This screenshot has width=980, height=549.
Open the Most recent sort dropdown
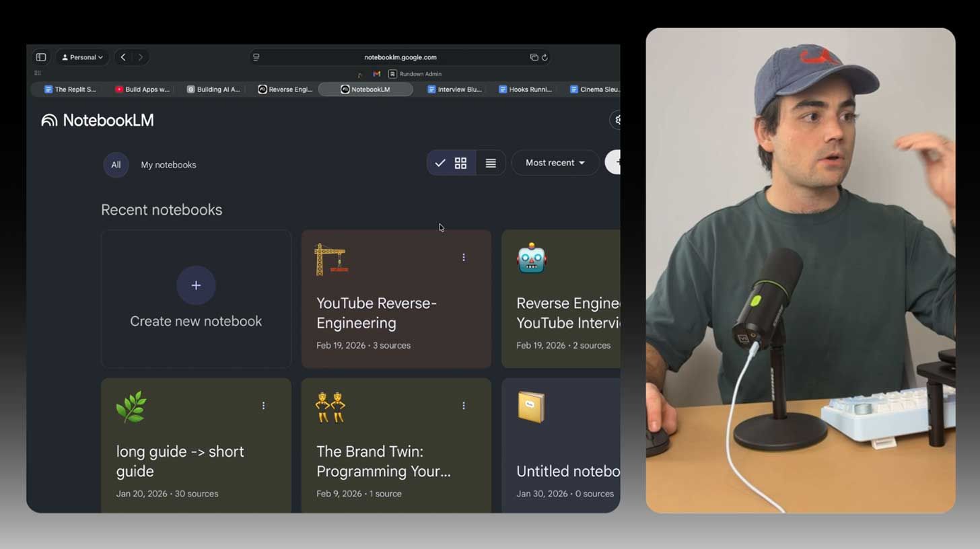pos(555,163)
